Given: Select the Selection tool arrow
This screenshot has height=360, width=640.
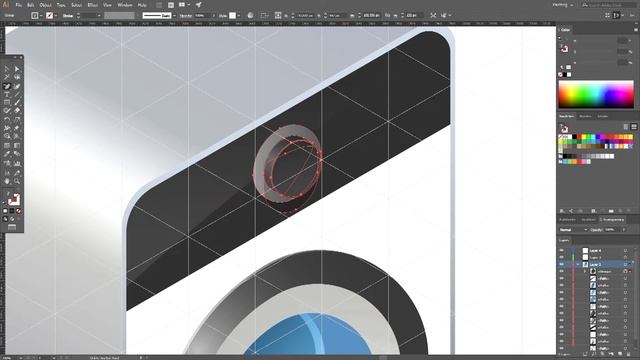Looking at the screenshot, I should pos(7,69).
